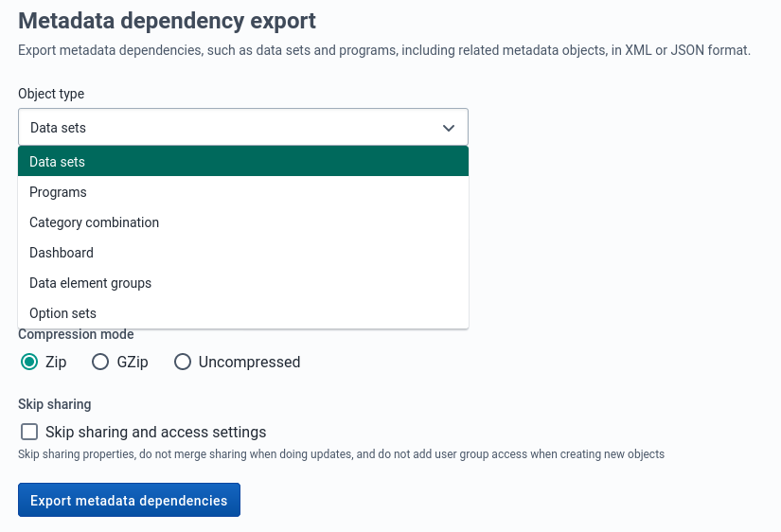Click the Export metadata dependencies button
781x532 pixels.
[x=129, y=501]
